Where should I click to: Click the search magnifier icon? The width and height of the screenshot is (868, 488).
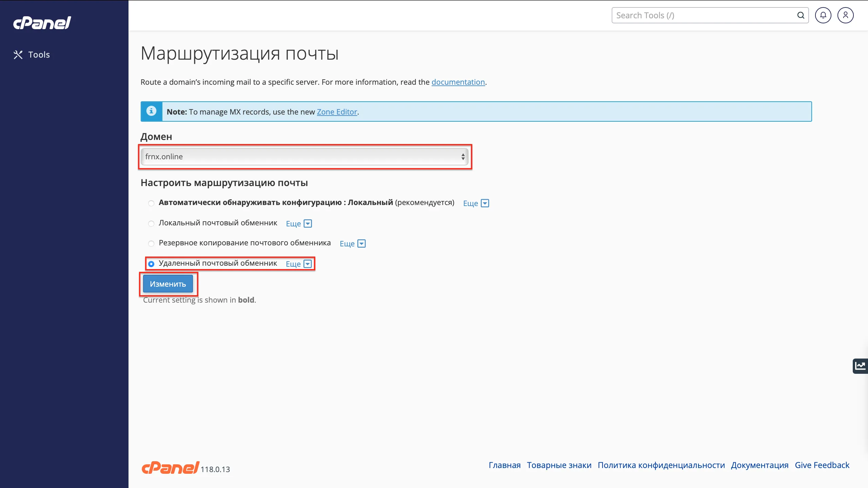tap(801, 15)
